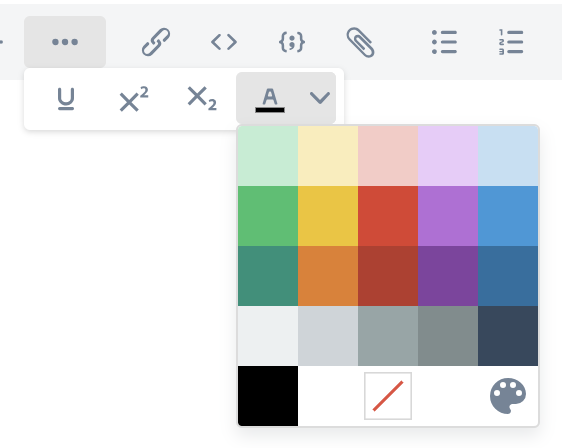Screen dimensions: 562x448
Task: Toggle subscript formatting
Action: (202, 99)
